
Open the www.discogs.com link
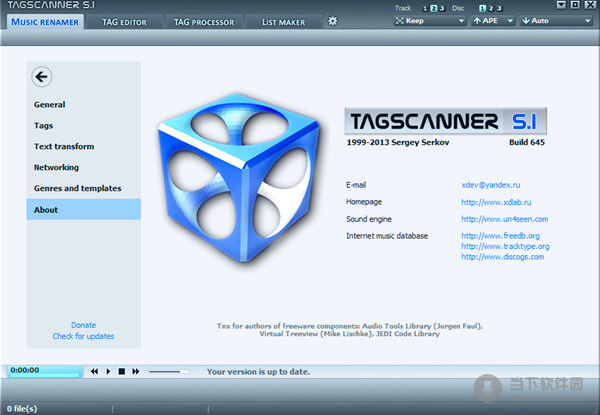point(502,257)
